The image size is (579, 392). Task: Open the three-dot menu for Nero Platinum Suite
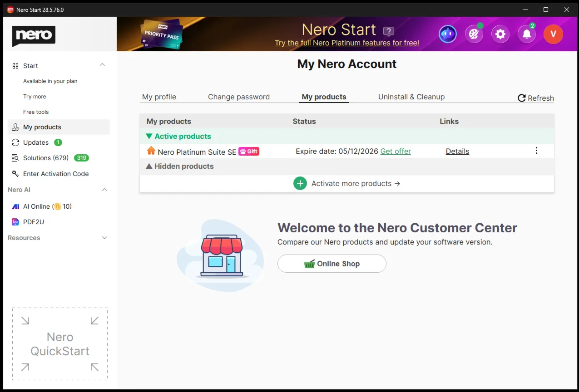[x=536, y=151]
